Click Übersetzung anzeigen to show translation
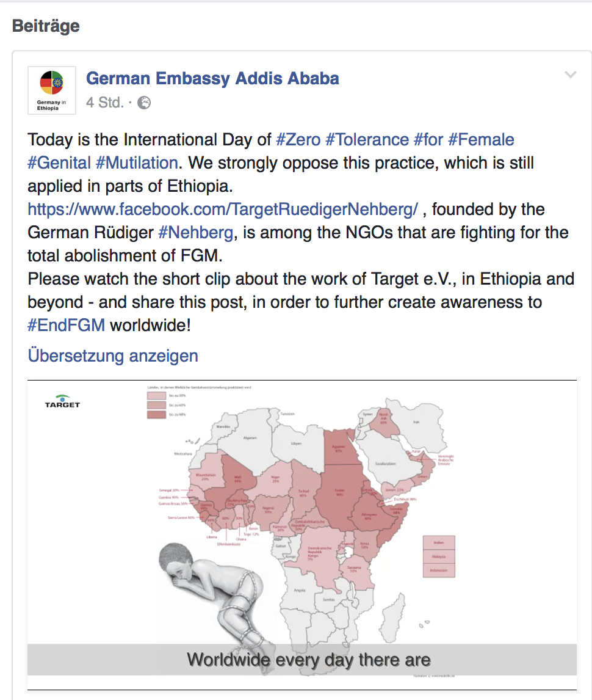This screenshot has width=592, height=700. 113,356
